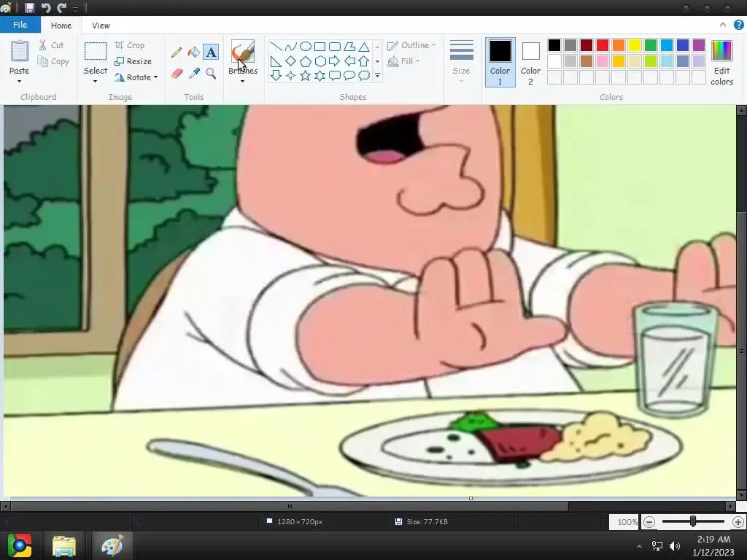Select the Text tool
The width and height of the screenshot is (747, 560).
tap(211, 52)
